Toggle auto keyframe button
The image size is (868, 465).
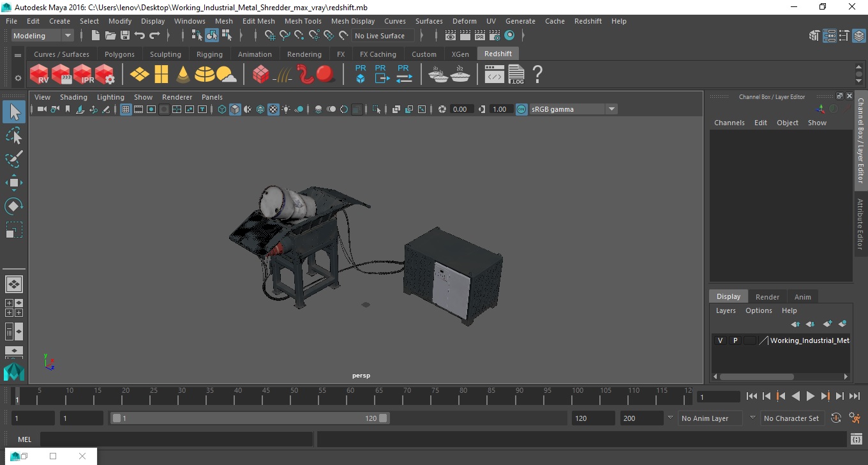[x=836, y=418]
